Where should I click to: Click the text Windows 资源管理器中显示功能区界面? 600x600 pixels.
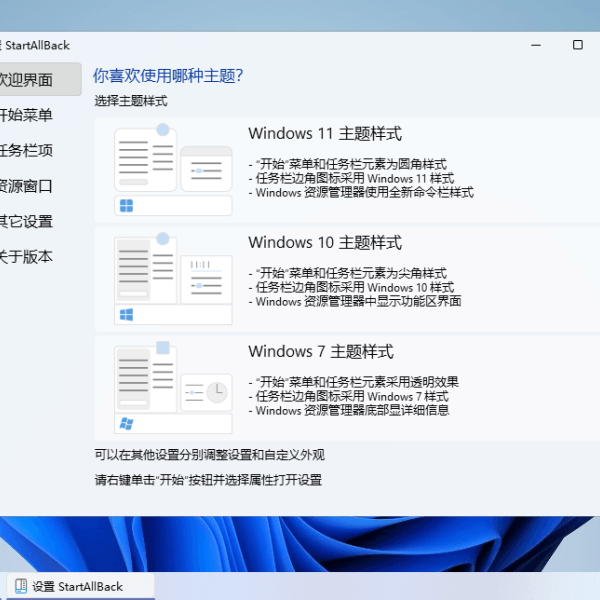tap(359, 301)
